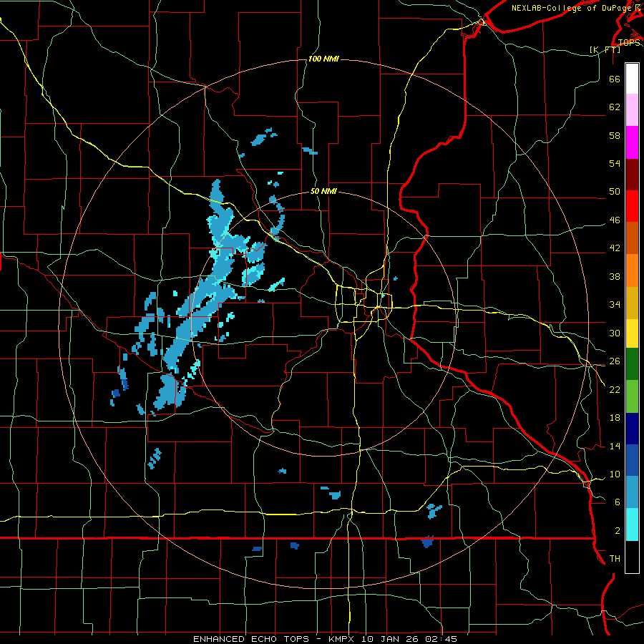Select the "NEXLAB-College of DuPage" header text
This screenshot has height=644, width=644.
pos(571,8)
